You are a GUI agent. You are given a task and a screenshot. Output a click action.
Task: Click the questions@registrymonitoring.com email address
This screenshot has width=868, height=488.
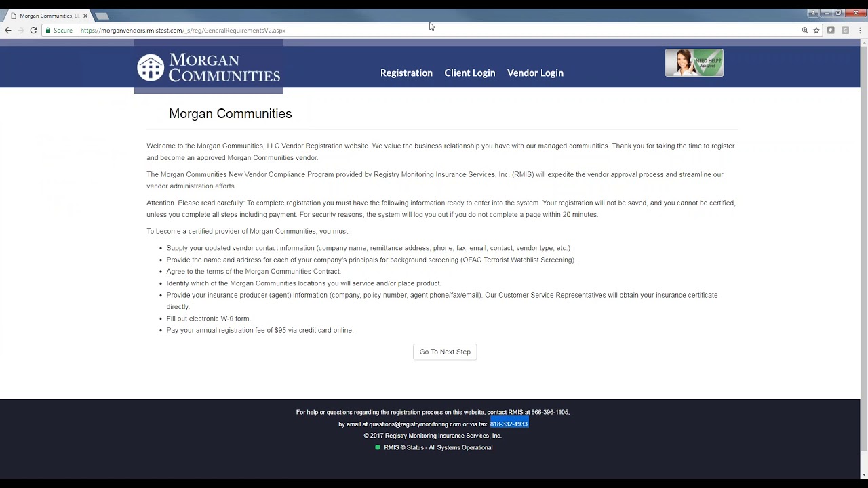(x=415, y=424)
